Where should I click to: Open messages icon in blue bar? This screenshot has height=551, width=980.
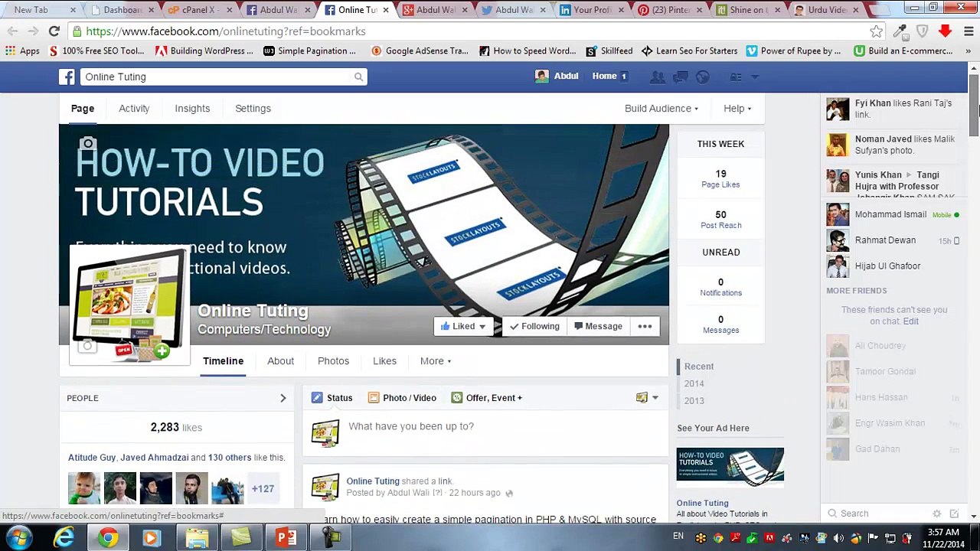pos(680,77)
